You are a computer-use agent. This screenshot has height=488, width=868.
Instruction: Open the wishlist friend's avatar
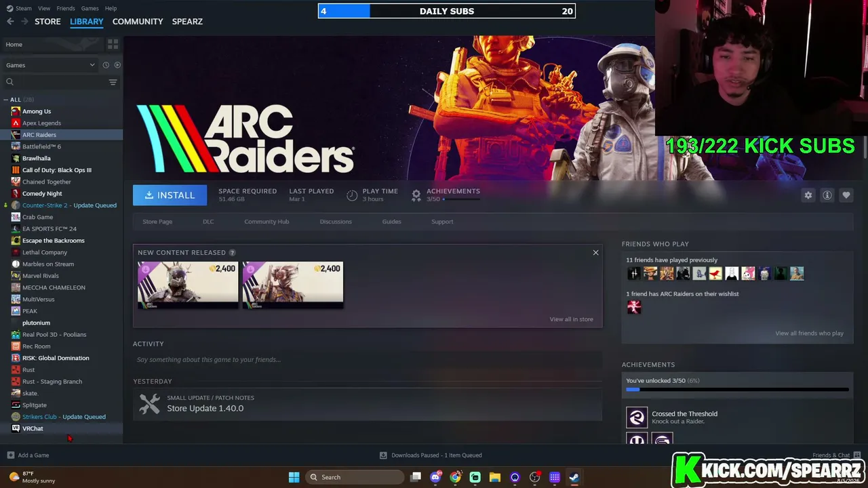[634, 307]
